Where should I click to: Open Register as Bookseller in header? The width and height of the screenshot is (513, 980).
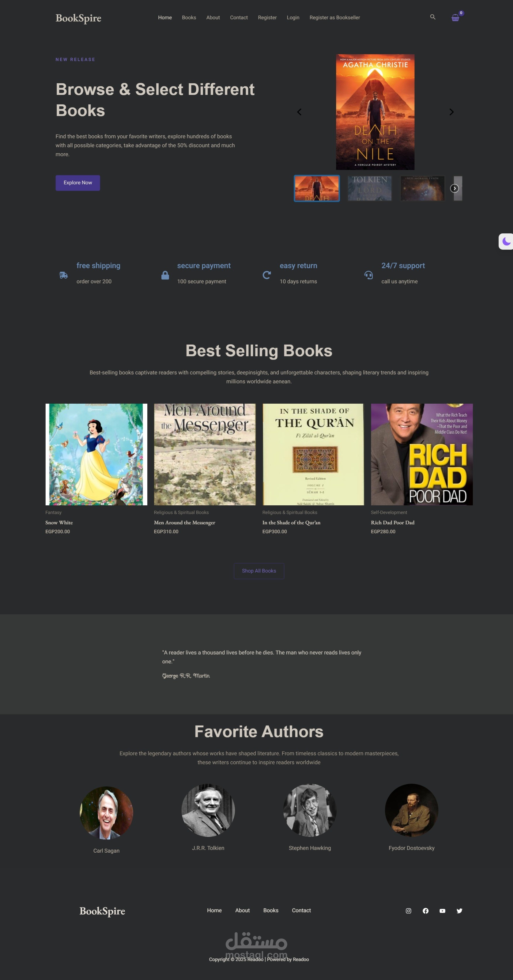334,18
